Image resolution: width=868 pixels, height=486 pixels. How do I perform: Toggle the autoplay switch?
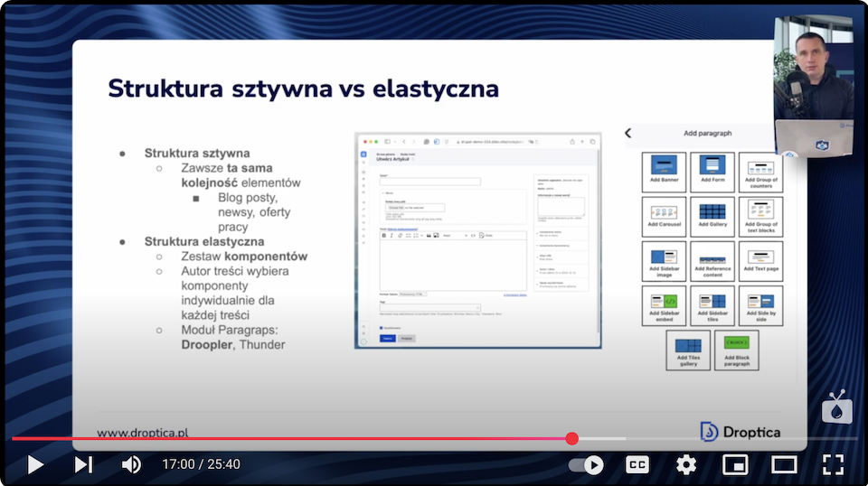pos(586,465)
